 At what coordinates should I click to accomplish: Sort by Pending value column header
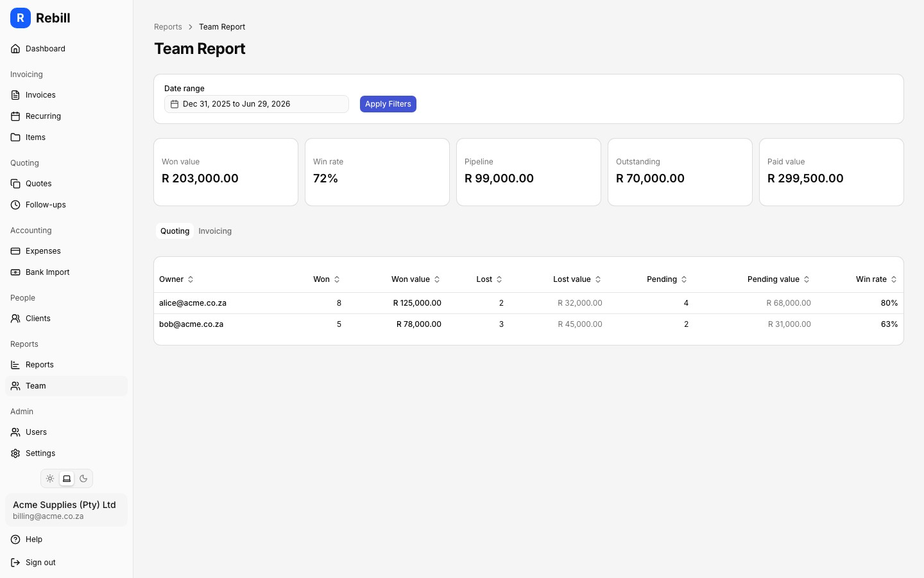click(x=779, y=279)
